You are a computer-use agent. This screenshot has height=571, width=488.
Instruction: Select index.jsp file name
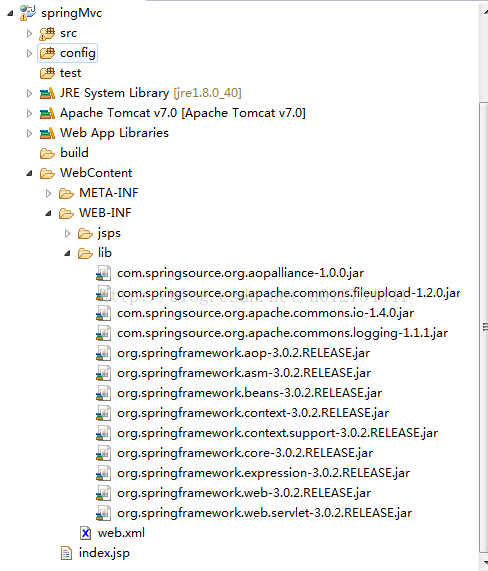point(104,554)
